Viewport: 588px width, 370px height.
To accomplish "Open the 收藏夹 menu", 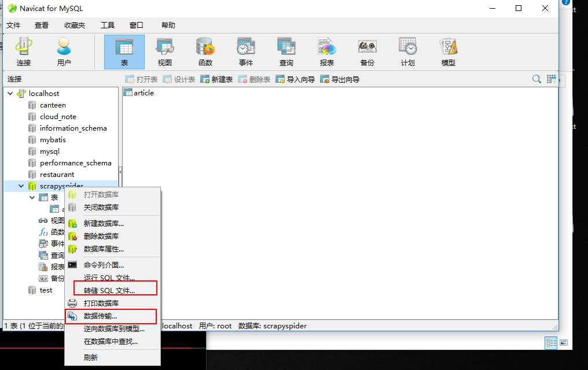I will tap(74, 25).
